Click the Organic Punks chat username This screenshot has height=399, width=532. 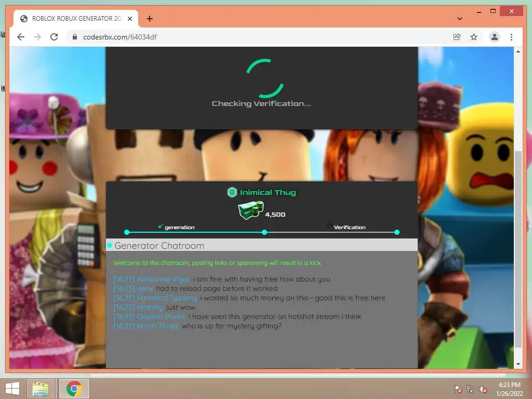pos(161,316)
